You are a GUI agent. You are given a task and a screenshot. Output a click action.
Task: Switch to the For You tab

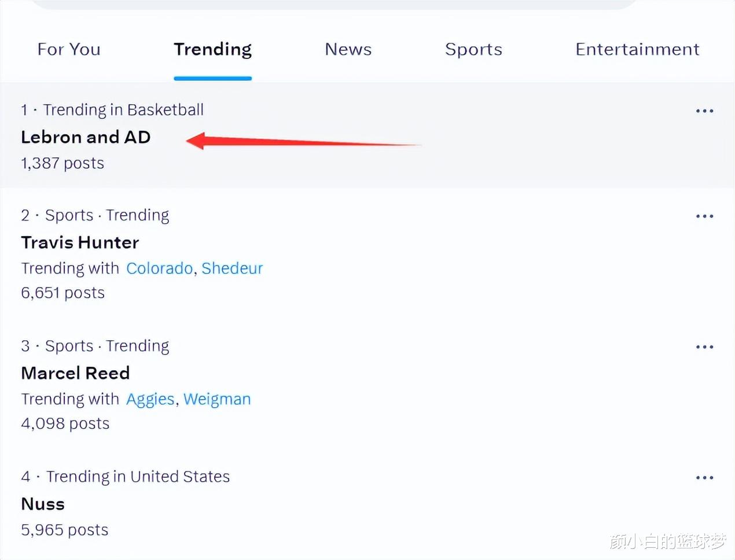[69, 49]
